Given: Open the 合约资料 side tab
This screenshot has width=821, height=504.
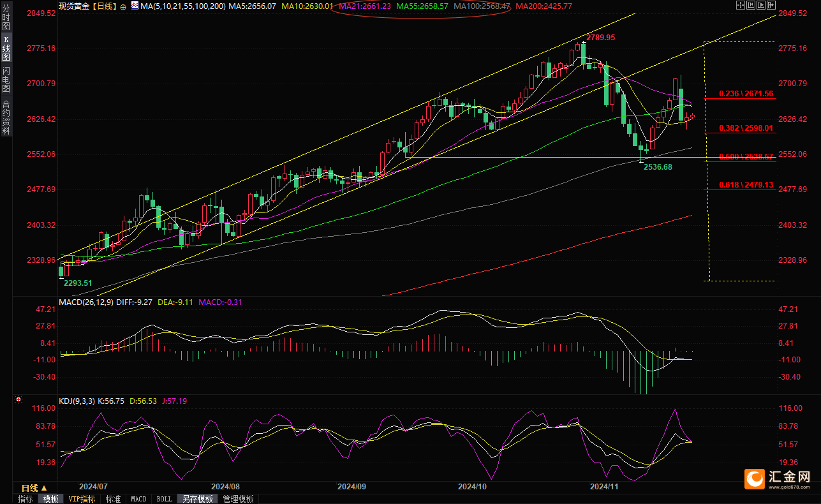Looking at the screenshot, I should click(6, 117).
